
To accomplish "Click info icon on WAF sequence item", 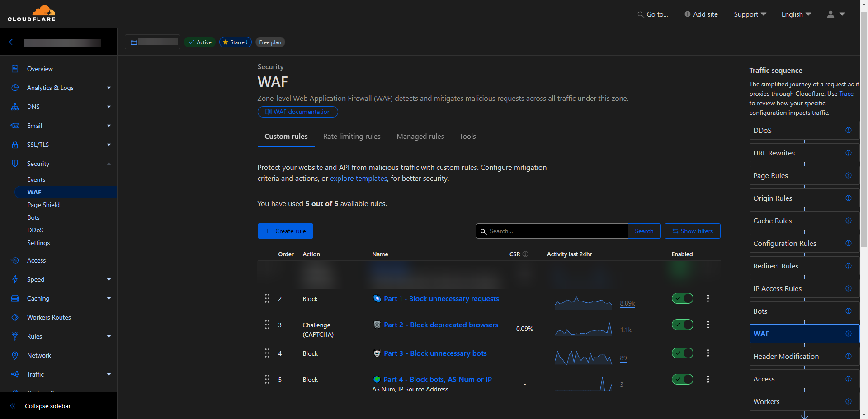I will point(849,334).
